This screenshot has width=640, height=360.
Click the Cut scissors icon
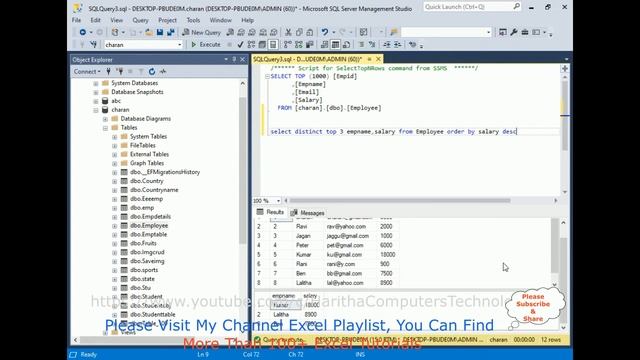click(x=288, y=32)
